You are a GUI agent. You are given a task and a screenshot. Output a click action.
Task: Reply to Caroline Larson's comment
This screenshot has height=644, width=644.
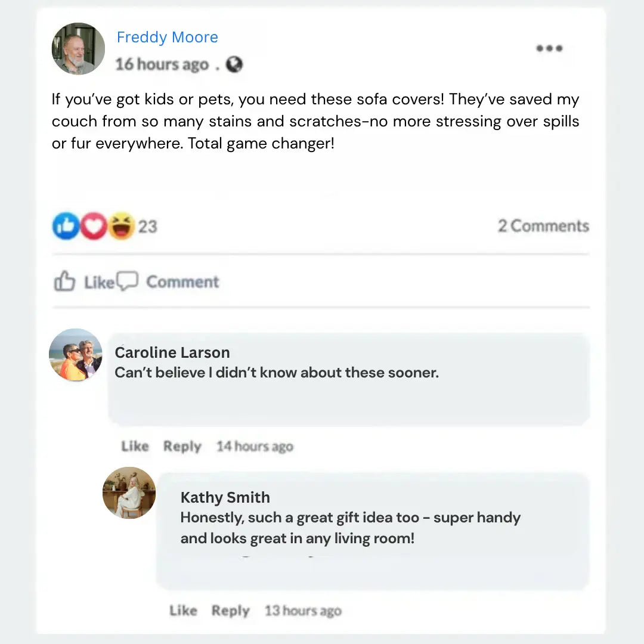[182, 446]
